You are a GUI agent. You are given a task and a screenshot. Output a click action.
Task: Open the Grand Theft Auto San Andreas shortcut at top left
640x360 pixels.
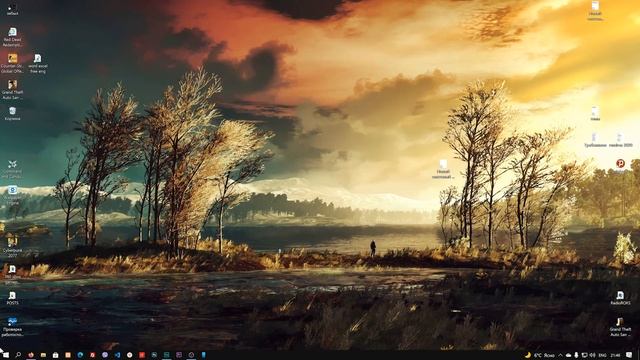12,89
